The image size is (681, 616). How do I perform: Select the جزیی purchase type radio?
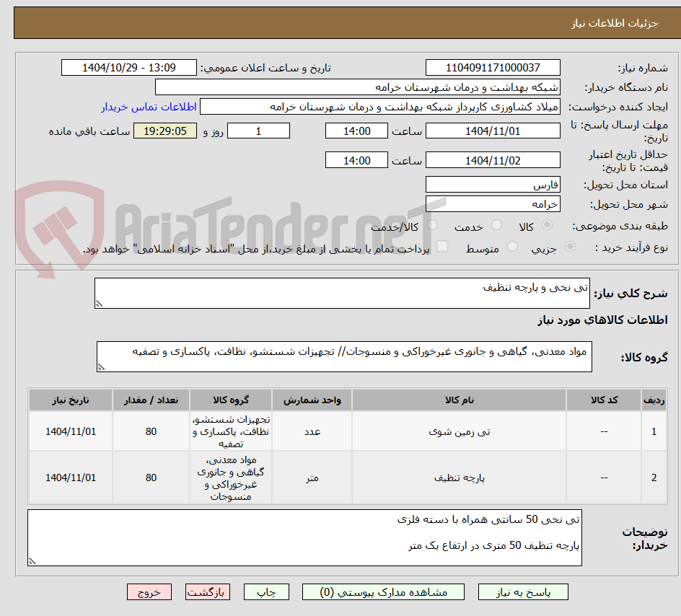pos(570,247)
